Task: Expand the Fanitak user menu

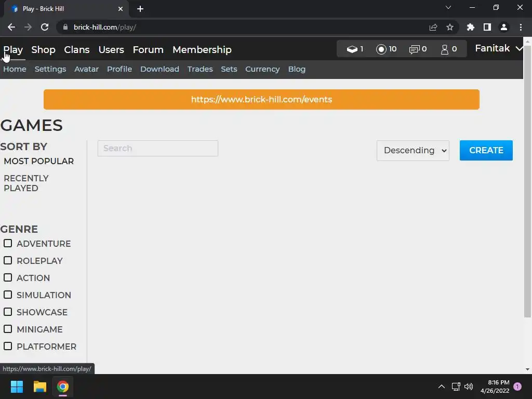Action: click(x=498, y=48)
